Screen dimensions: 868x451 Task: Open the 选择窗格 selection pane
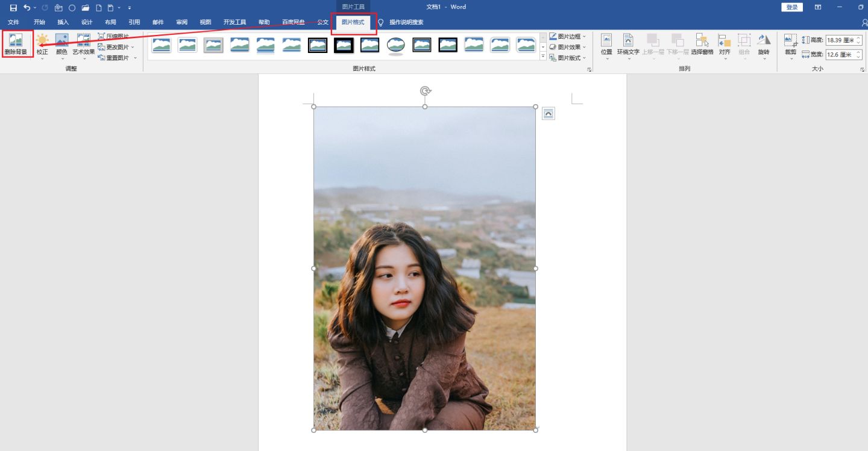tap(702, 45)
